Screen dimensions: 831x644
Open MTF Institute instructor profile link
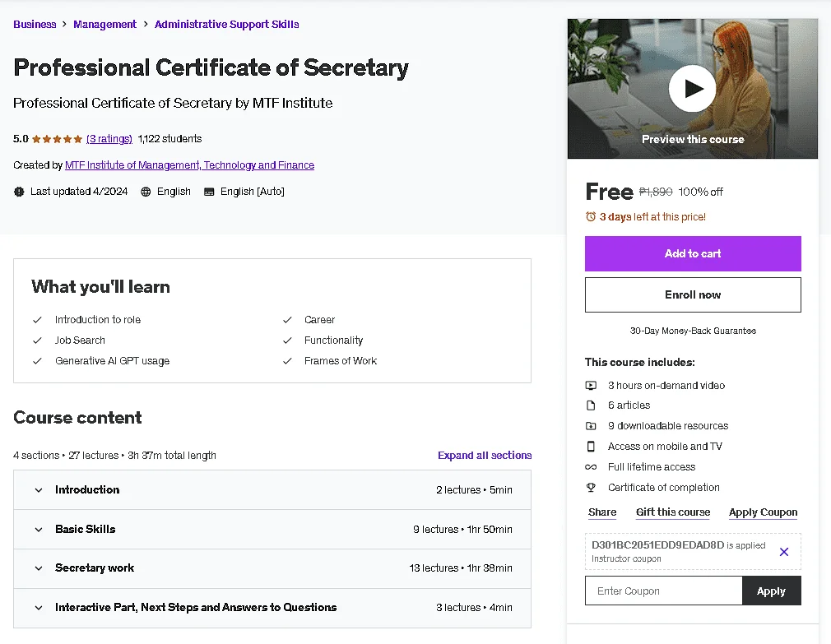point(190,165)
